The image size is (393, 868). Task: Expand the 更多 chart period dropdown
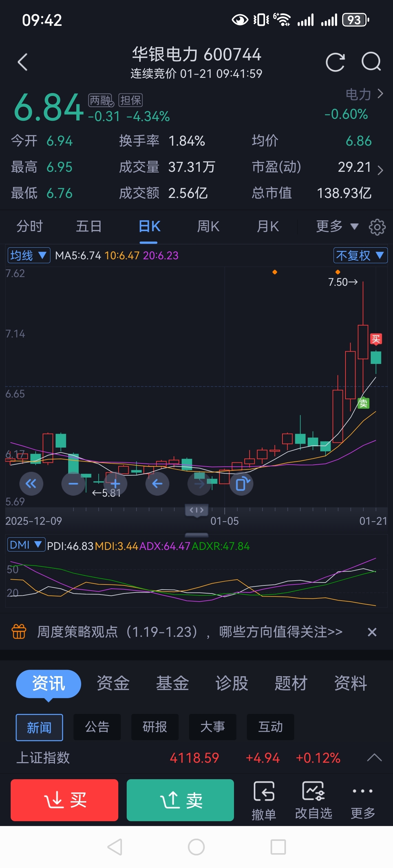337,226
